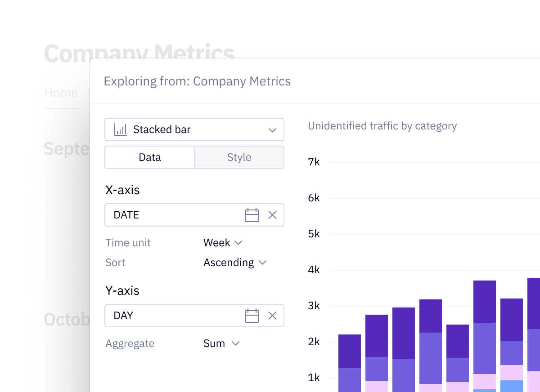Click the Exploring from Company Metrics header
Viewport: 540px width, 392px height.
coord(198,81)
